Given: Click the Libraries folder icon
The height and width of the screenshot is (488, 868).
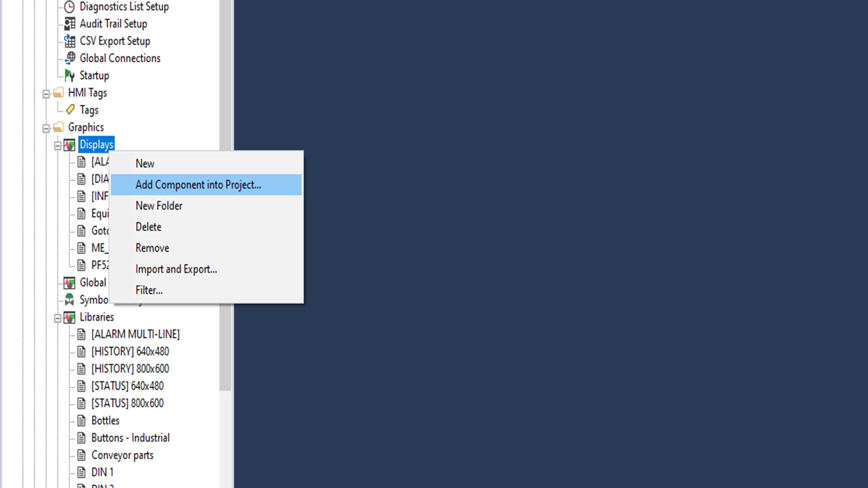Looking at the screenshot, I should point(69,317).
